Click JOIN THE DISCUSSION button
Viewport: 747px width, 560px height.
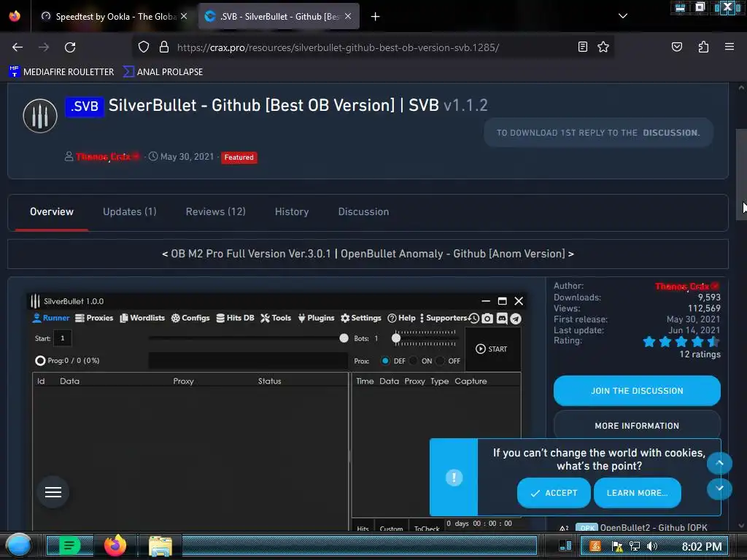637,391
